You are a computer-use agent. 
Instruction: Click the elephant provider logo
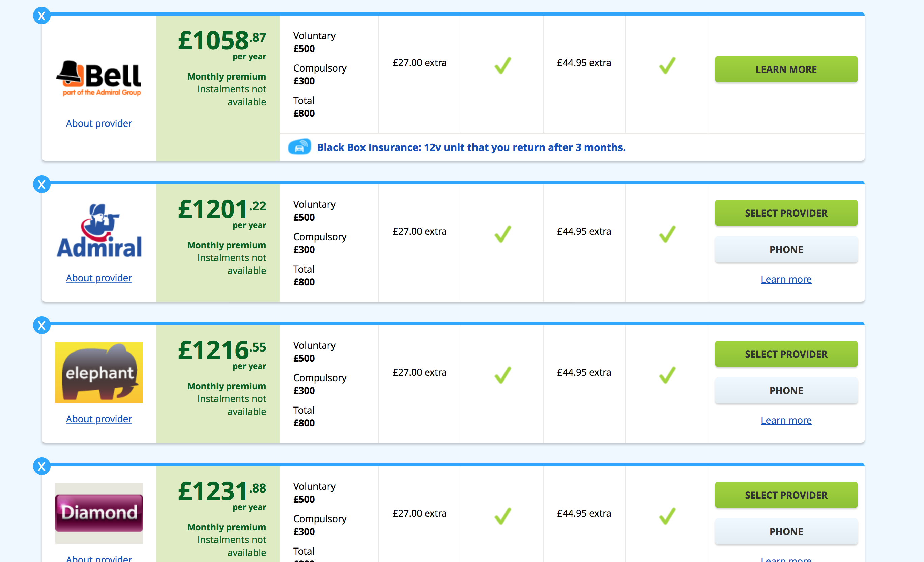click(x=99, y=372)
